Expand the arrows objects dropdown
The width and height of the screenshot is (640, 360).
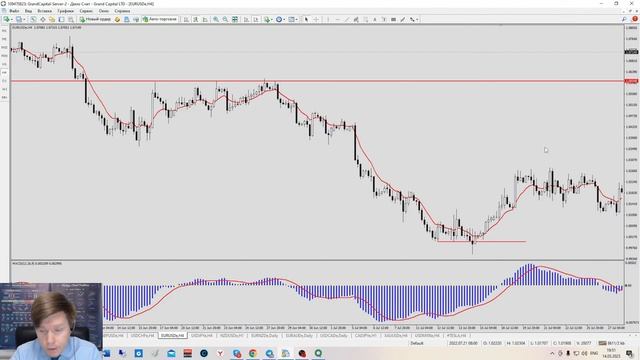(417, 19)
